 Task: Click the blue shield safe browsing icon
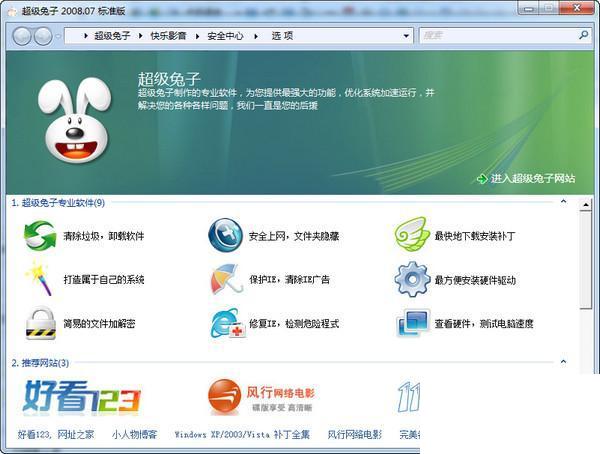225,235
